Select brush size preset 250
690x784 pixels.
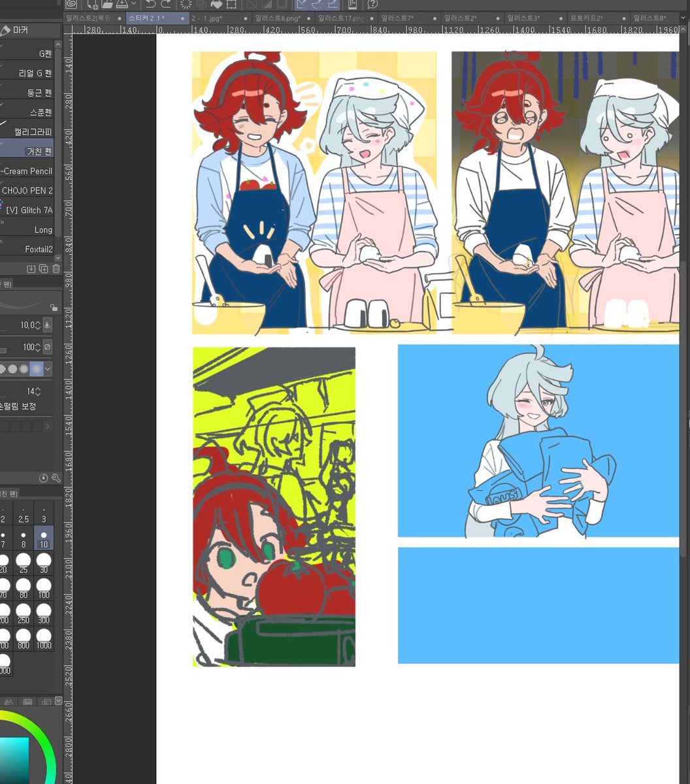(24, 613)
